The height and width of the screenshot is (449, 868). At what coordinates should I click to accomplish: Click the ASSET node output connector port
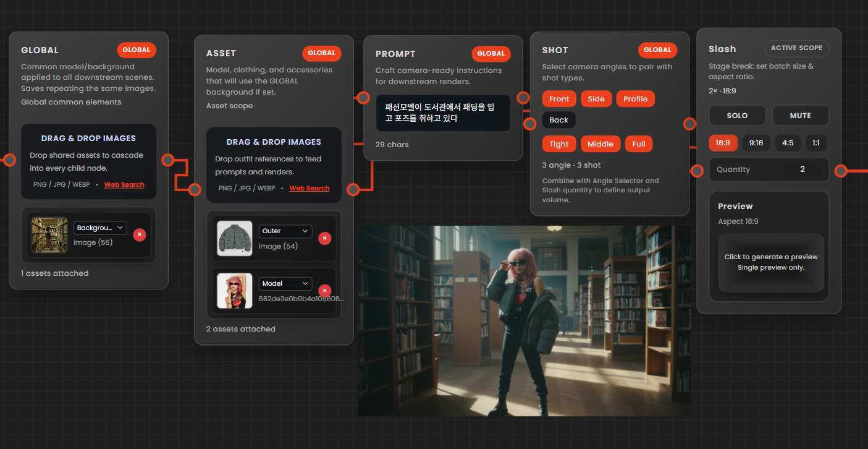pyautogui.click(x=353, y=190)
